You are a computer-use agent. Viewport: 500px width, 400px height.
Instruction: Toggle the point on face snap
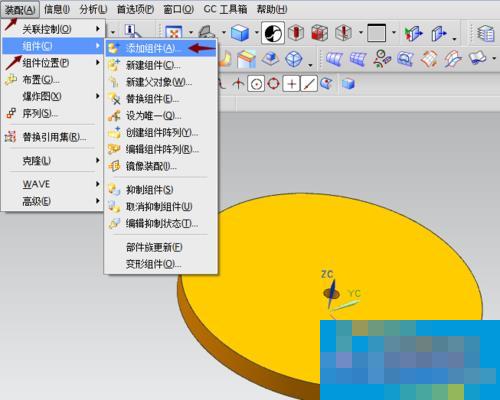coord(326,84)
